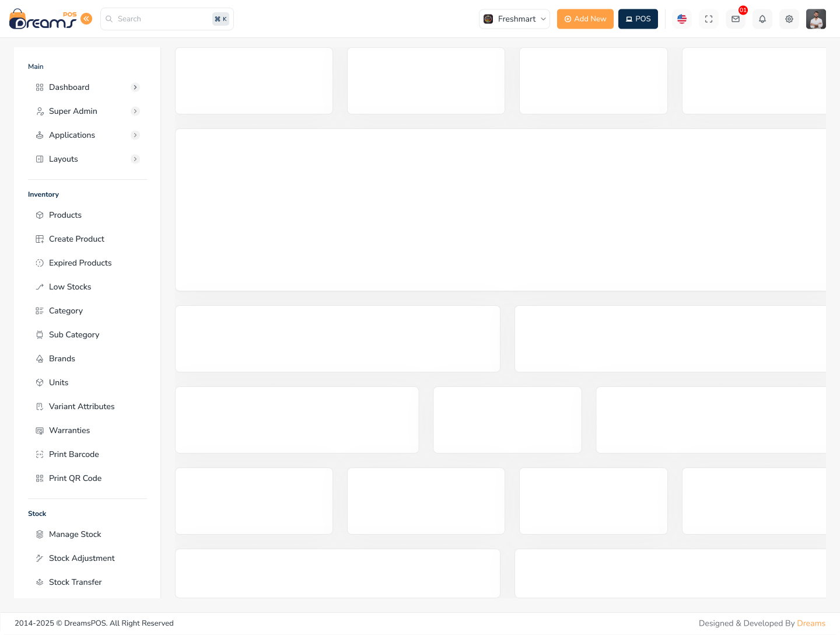Open the language flag selector
Viewport: 840px width, 635px height.
point(682,19)
